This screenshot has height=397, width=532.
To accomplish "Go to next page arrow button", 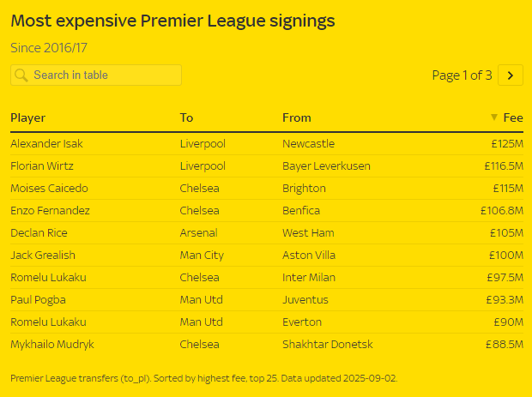I will point(511,75).
